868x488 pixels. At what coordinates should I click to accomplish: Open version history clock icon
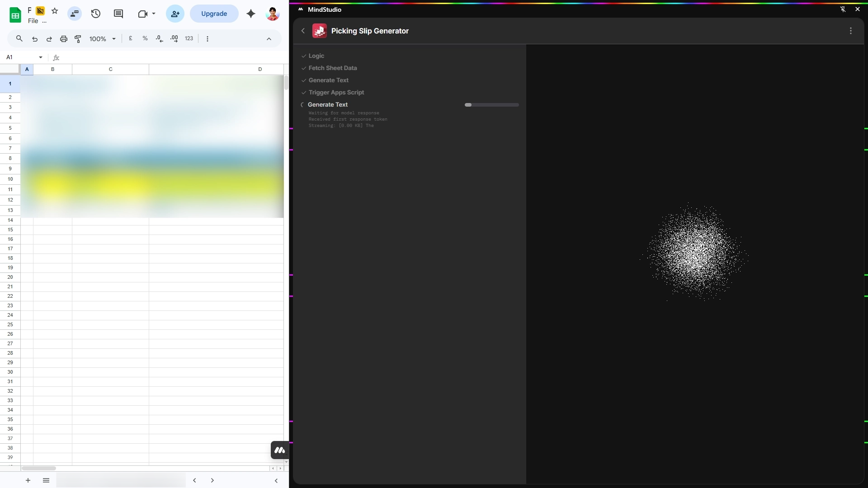point(95,14)
